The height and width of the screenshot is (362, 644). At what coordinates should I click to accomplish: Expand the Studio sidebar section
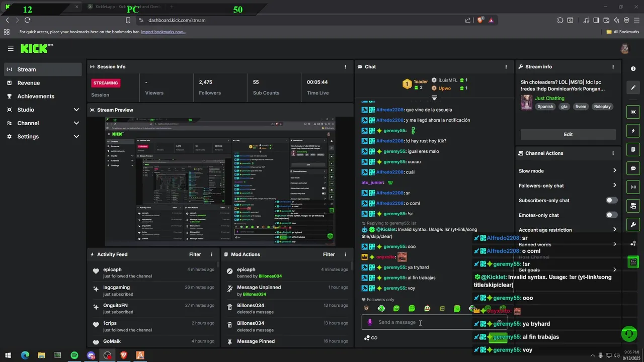pos(43,110)
